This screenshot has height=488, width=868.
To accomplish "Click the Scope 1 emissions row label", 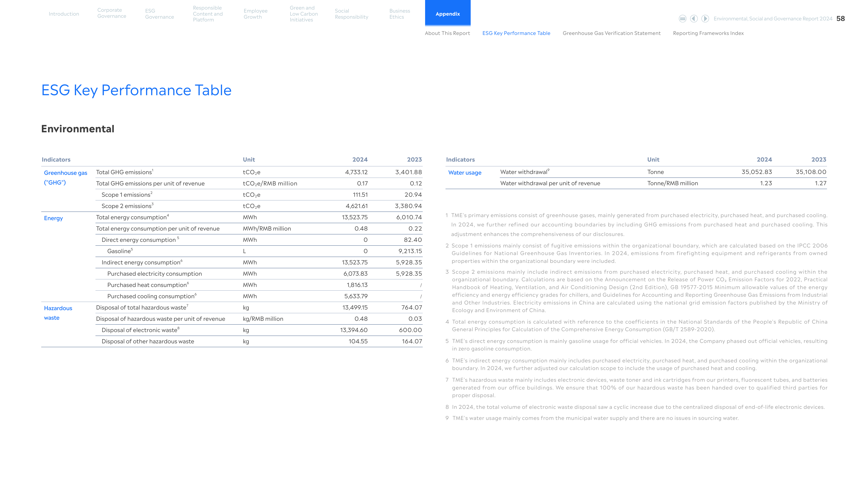I will (127, 195).
